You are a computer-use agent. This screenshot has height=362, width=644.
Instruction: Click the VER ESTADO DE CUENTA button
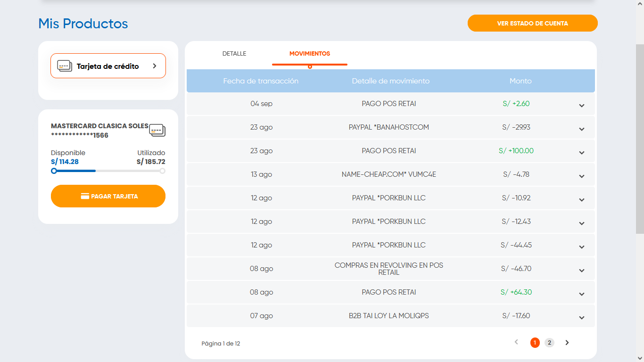532,23
